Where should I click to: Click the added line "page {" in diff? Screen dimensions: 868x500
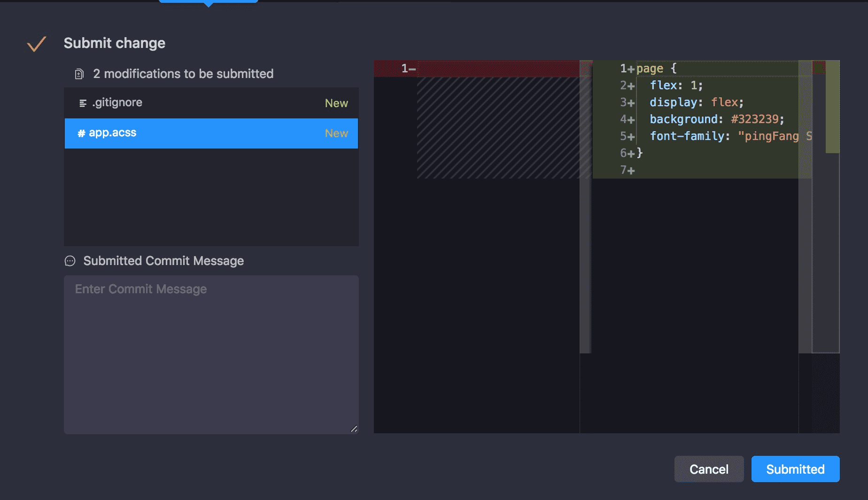pos(656,69)
